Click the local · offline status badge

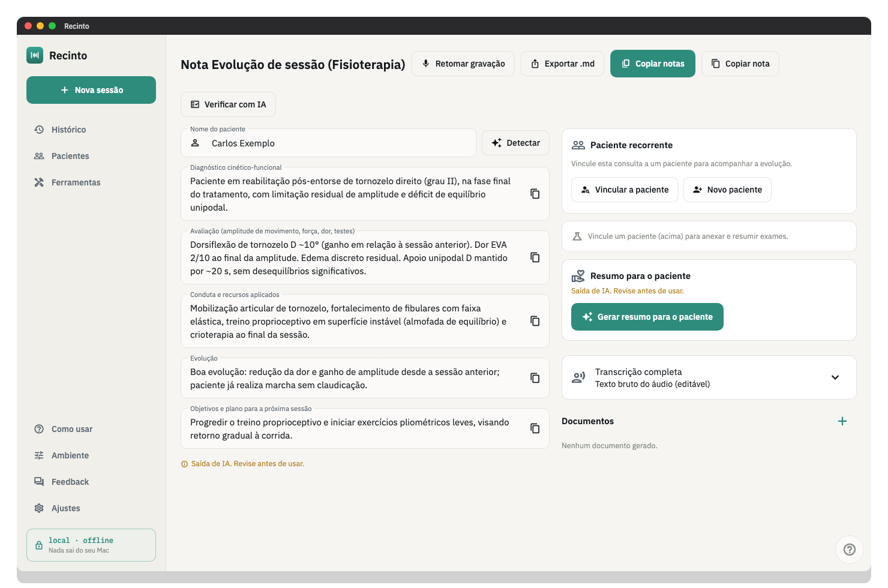pos(91,545)
